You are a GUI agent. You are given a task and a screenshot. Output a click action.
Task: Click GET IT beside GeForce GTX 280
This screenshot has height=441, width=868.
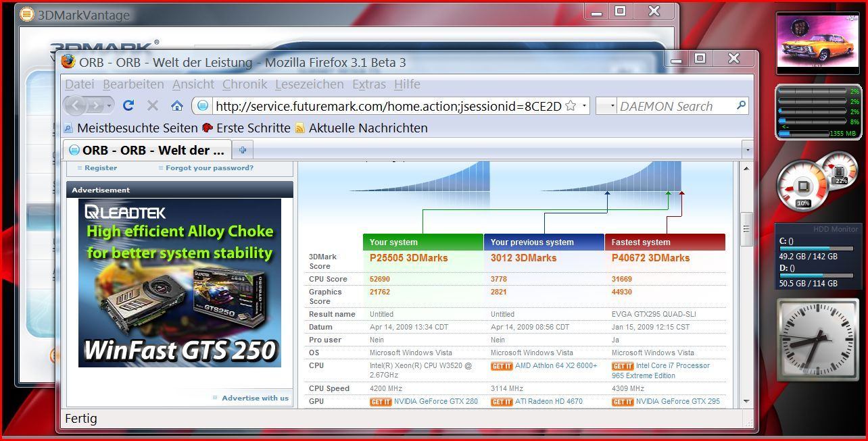pos(381,402)
